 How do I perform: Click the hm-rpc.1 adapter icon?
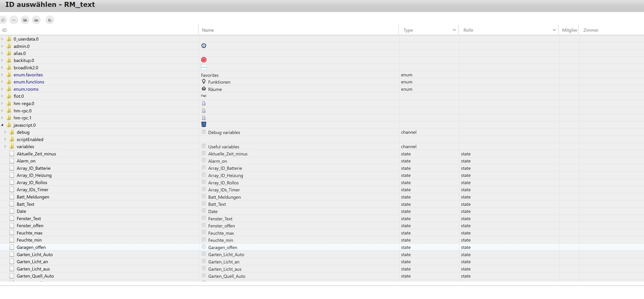click(204, 117)
